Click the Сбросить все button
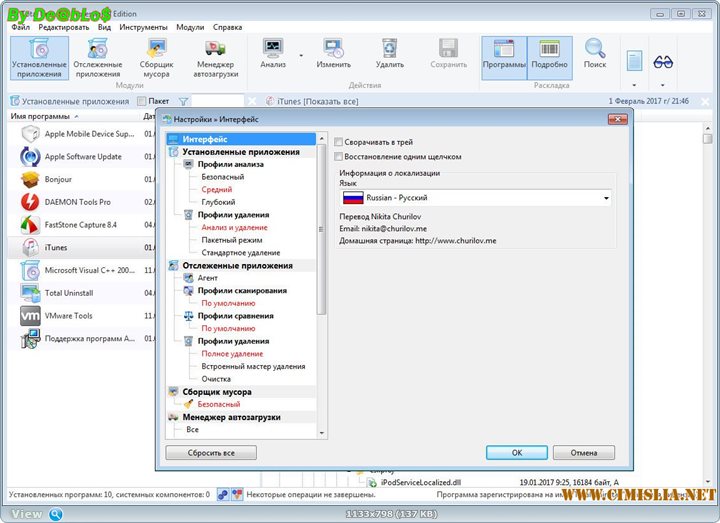 coord(211,453)
